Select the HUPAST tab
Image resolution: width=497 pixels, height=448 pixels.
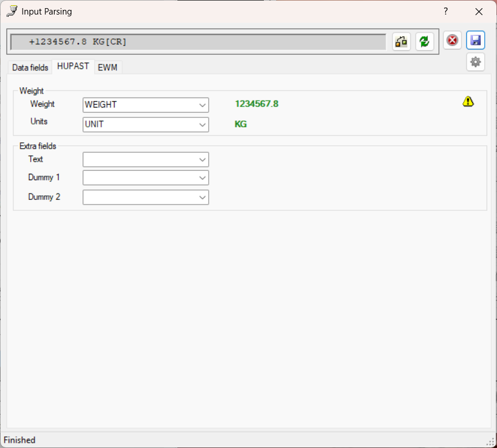(73, 66)
